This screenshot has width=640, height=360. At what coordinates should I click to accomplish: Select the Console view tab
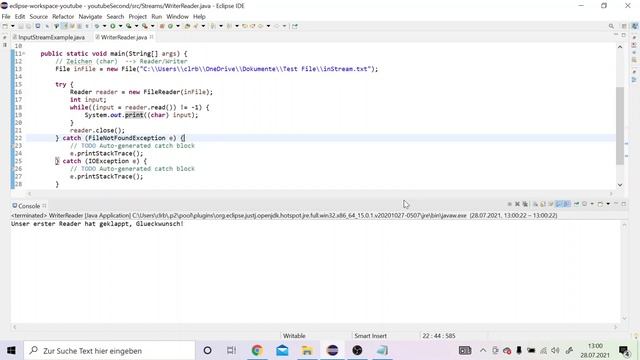(x=29, y=206)
